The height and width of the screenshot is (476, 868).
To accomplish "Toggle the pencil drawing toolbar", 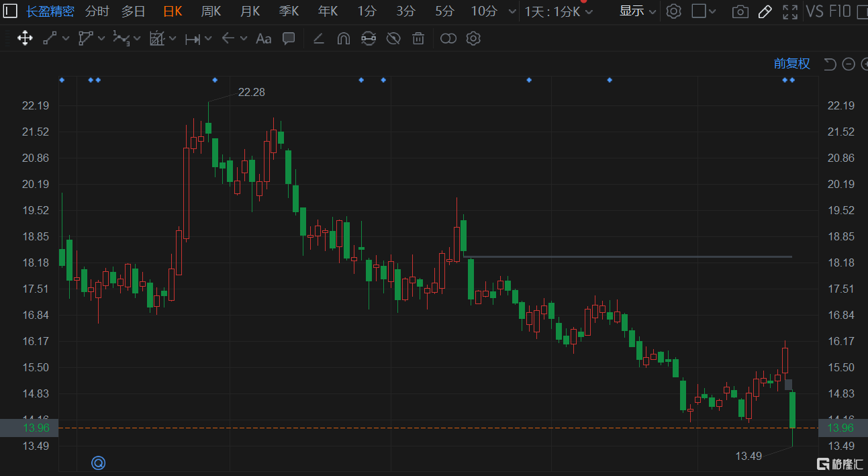I will [765, 11].
